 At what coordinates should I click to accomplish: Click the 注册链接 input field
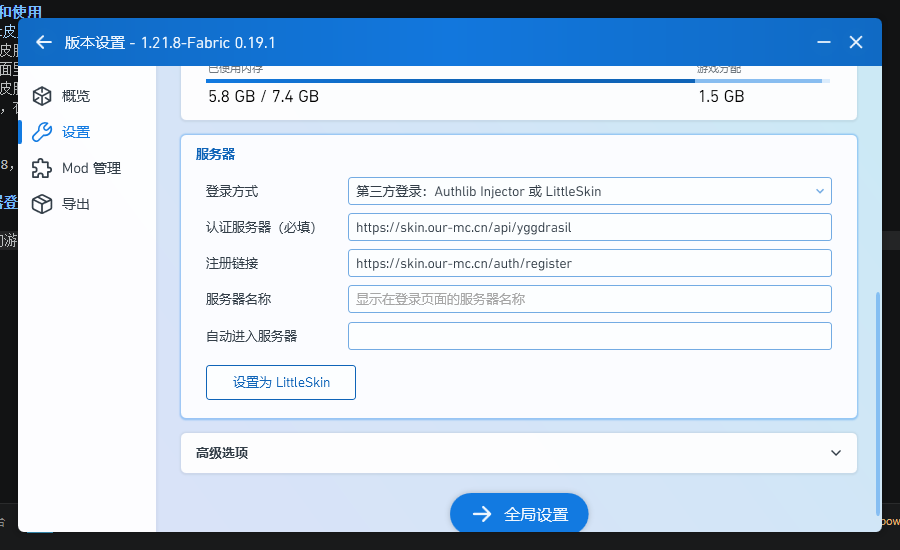tap(589, 263)
